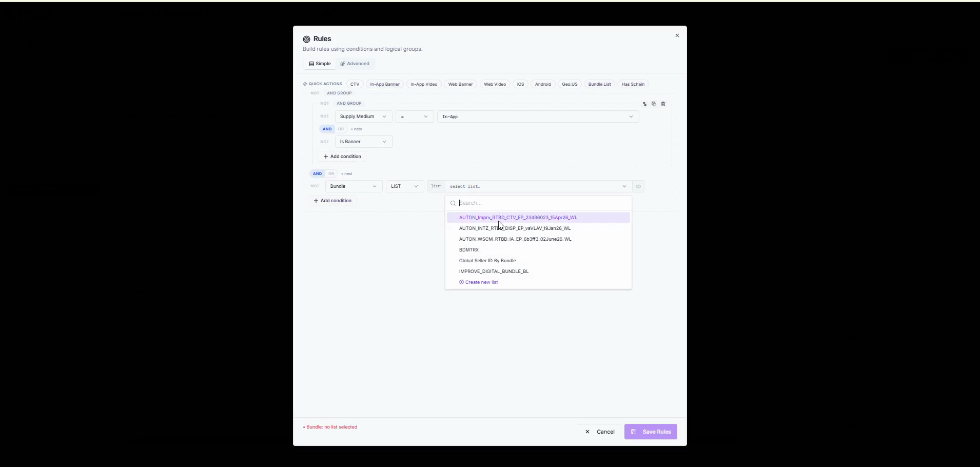Click Create new list link
Viewport: 980px width, 467px height.
pyautogui.click(x=478, y=282)
